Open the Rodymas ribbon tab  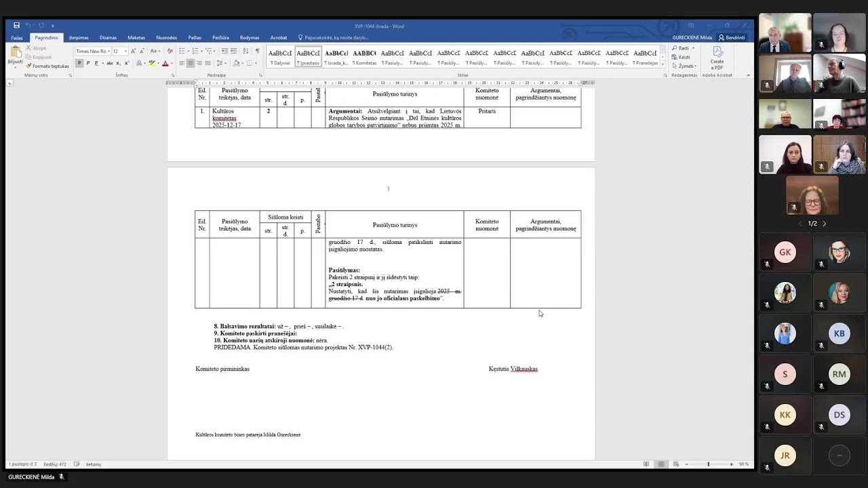coord(250,38)
